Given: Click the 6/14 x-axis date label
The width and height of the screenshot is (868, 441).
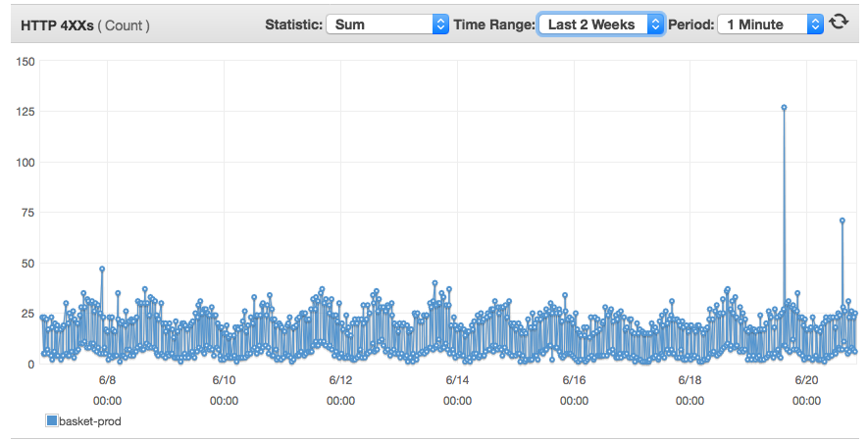Looking at the screenshot, I should (457, 380).
